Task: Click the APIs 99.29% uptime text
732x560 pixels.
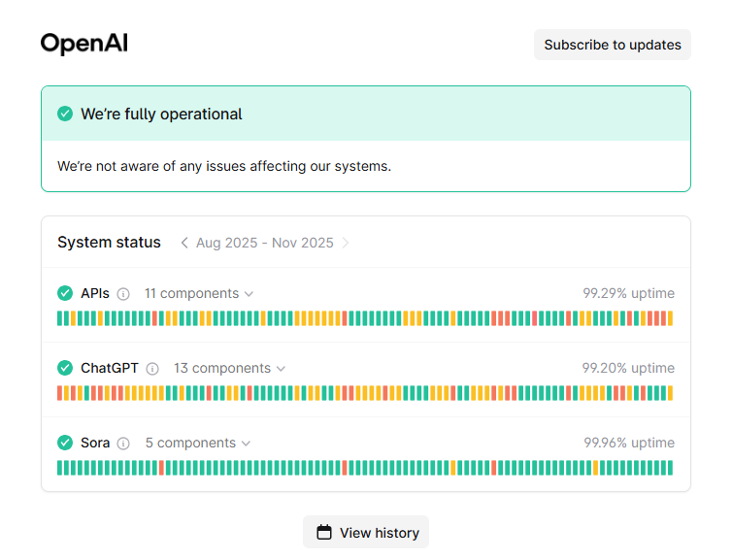Action: [628, 293]
